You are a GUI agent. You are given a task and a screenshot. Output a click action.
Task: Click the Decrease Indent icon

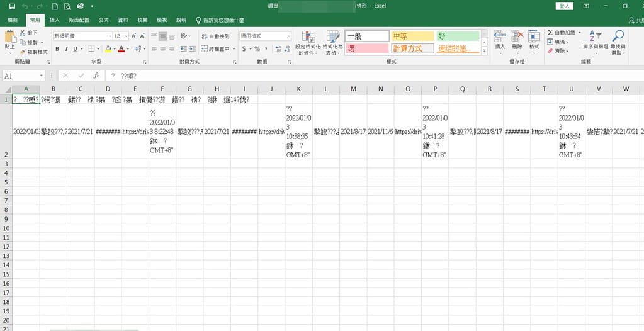click(x=183, y=49)
